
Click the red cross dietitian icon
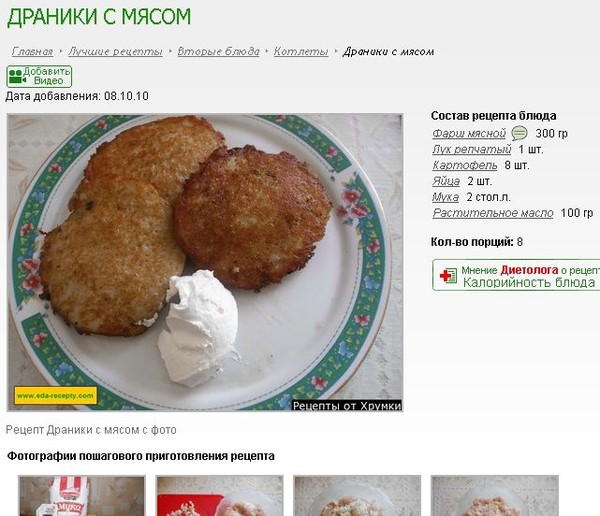[x=448, y=276]
